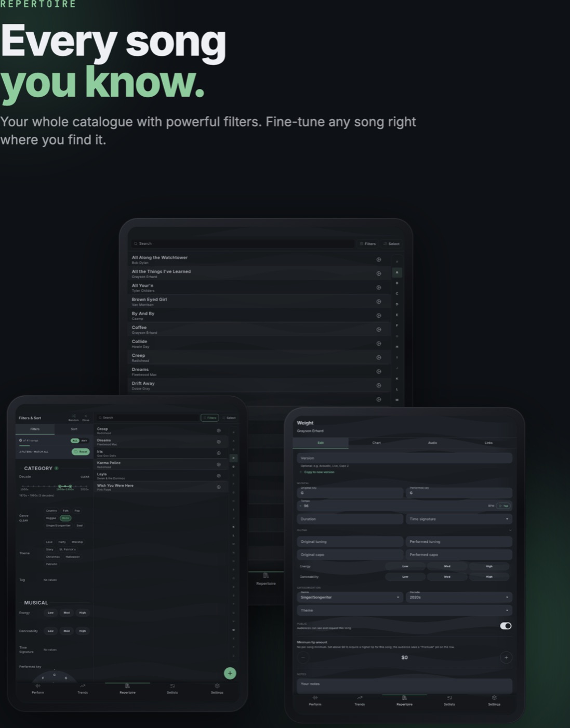Click the F key on Performed key dial
Screen dimensions: 570x728
coord(43,678)
